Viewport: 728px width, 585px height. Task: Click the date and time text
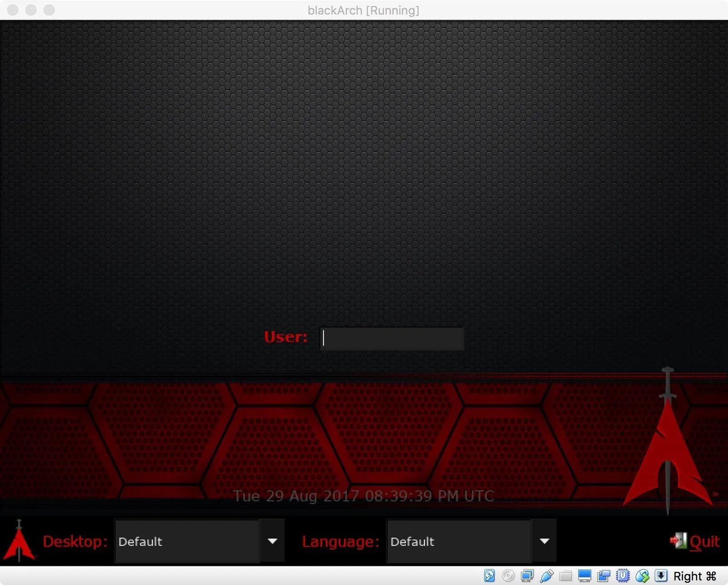(x=364, y=495)
